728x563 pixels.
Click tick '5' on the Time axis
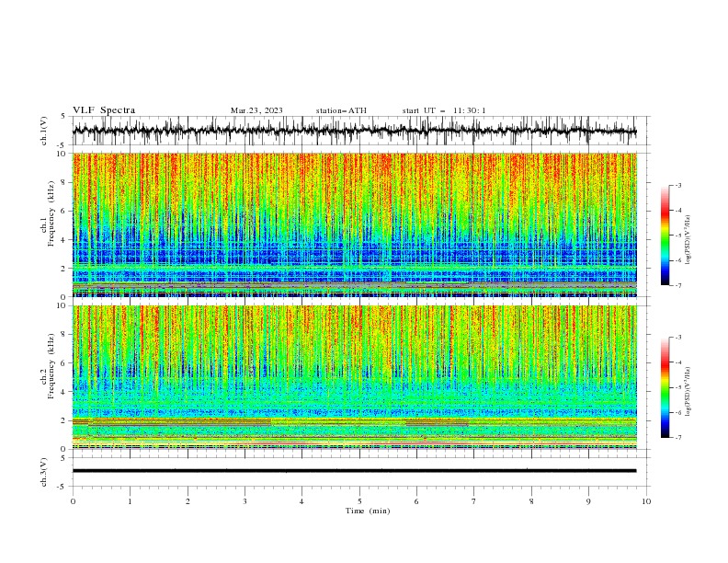(359, 501)
